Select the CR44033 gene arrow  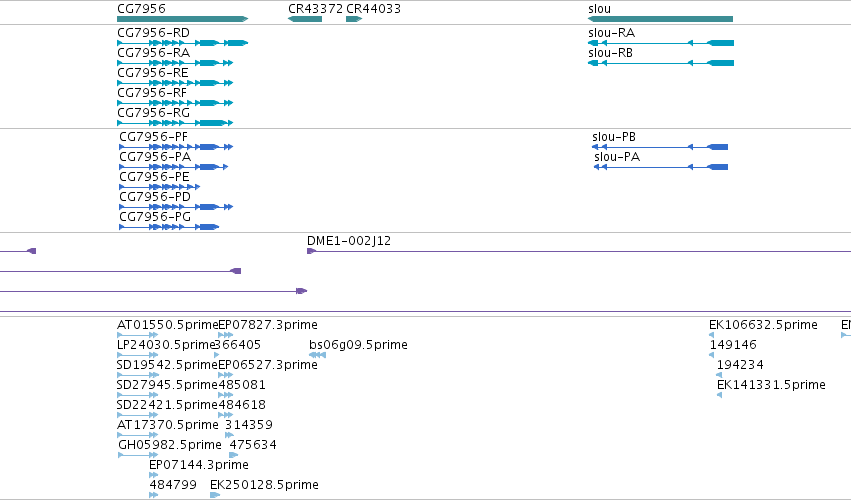pyautogui.click(x=354, y=19)
